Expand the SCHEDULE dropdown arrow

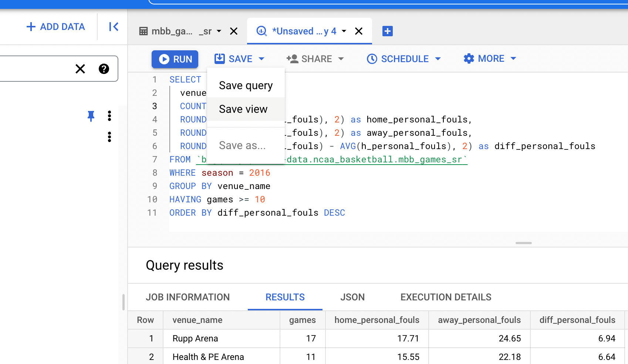[438, 59]
